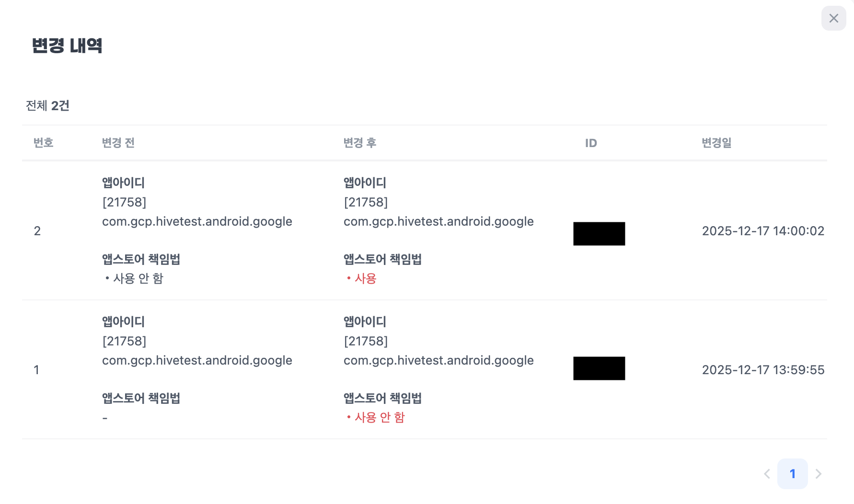
Task: Click red 사용 value in row 2
Action: pos(365,278)
